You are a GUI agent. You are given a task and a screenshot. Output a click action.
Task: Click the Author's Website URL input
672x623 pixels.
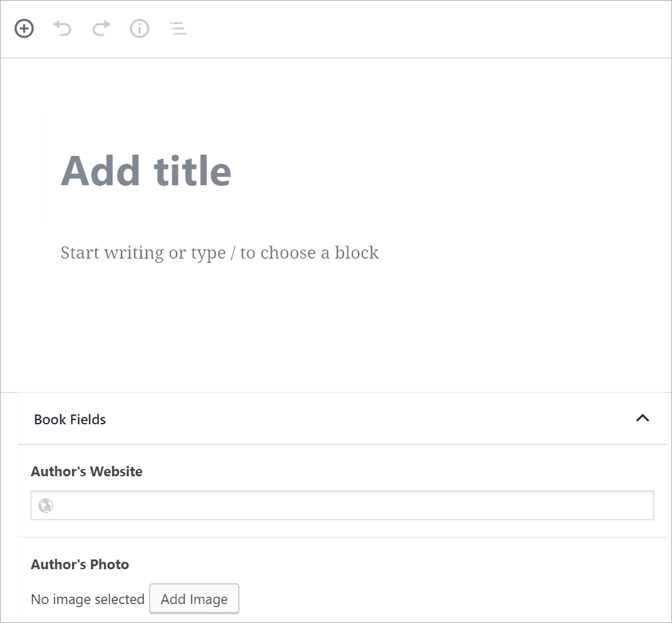(x=341, y=506)
